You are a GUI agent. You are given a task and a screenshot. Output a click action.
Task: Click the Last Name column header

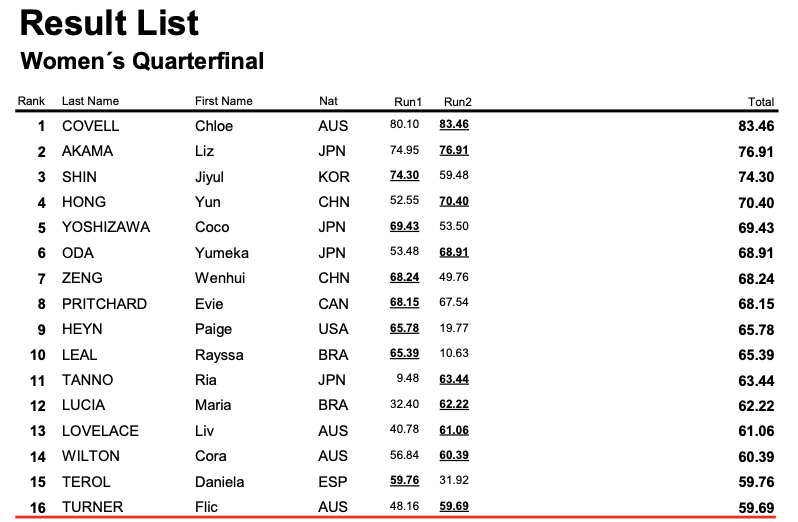pos(90,101)
